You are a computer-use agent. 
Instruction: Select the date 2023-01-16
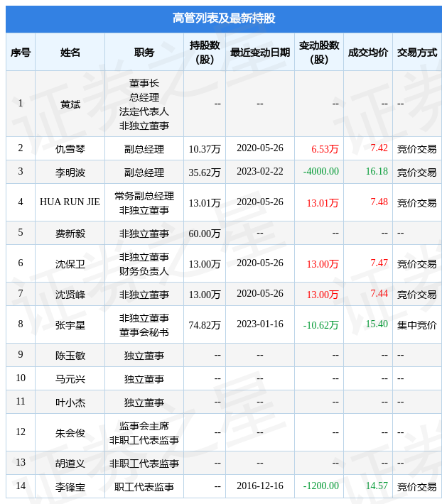coord(260,324)
